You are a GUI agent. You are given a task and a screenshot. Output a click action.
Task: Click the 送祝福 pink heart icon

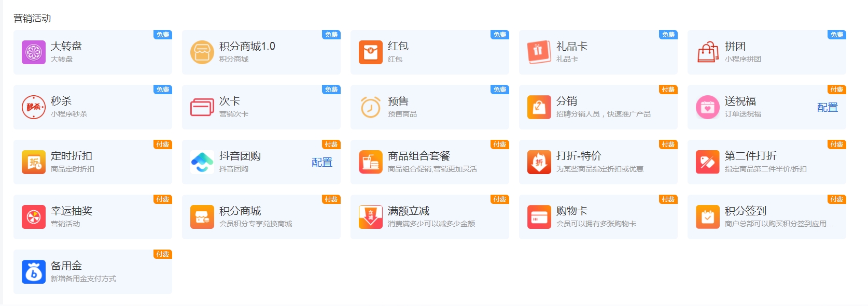pos(708,107)
